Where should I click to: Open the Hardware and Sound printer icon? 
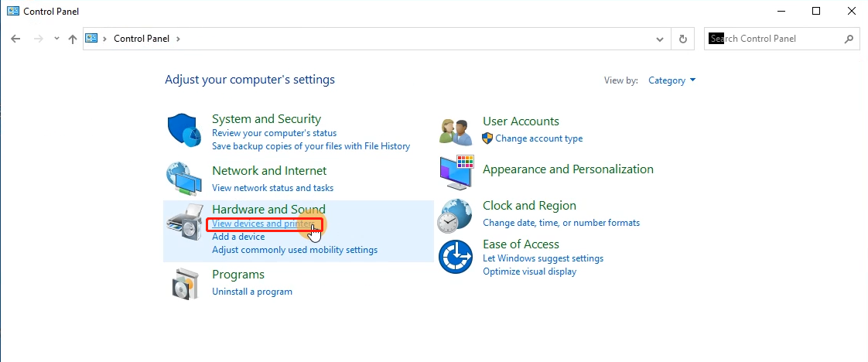point(184,222)
